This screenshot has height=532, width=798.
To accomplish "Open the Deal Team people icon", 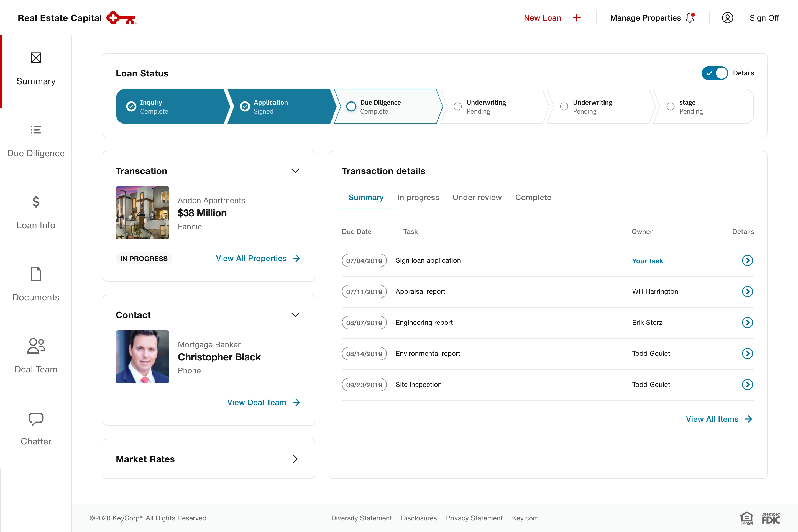I will coord(36,346).
